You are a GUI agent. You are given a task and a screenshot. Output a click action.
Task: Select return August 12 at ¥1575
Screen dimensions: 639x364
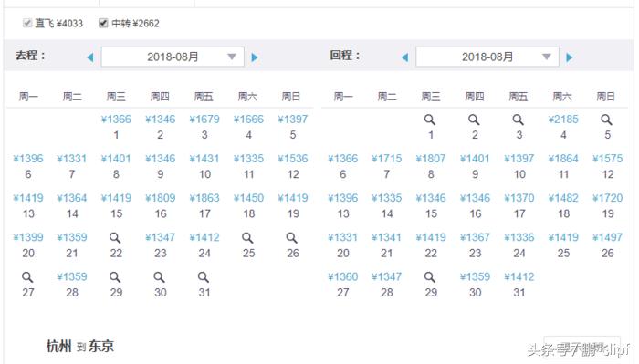(x=608, y=159)
